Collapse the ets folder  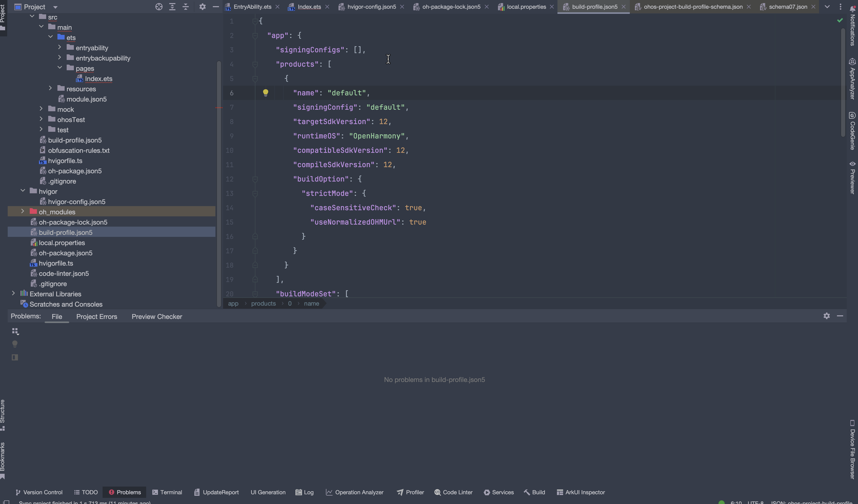click(x=51, y=37)
